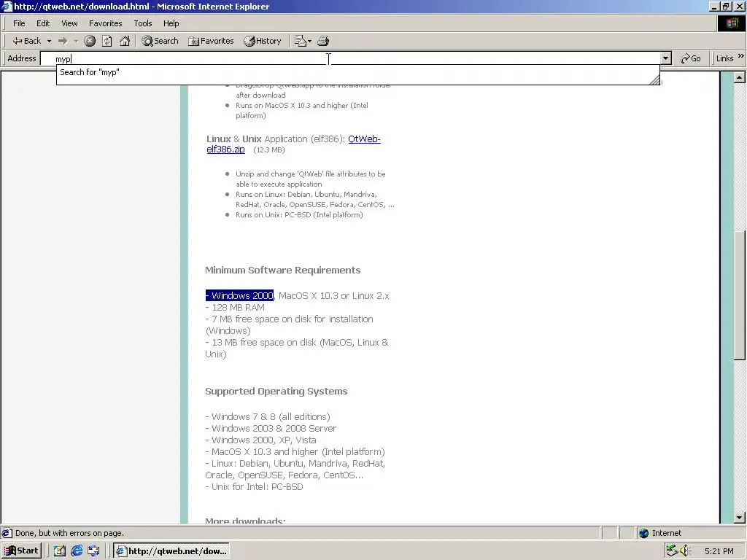747x560 pixels.
Task: Open the Help menu
Action: pos(171,23)
